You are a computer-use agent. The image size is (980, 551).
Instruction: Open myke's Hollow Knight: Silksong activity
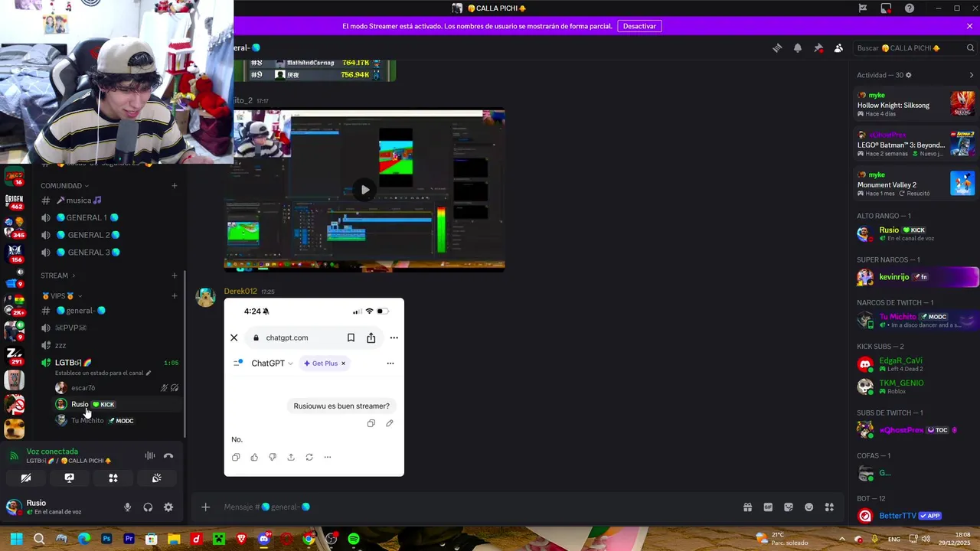coord(916,104)
